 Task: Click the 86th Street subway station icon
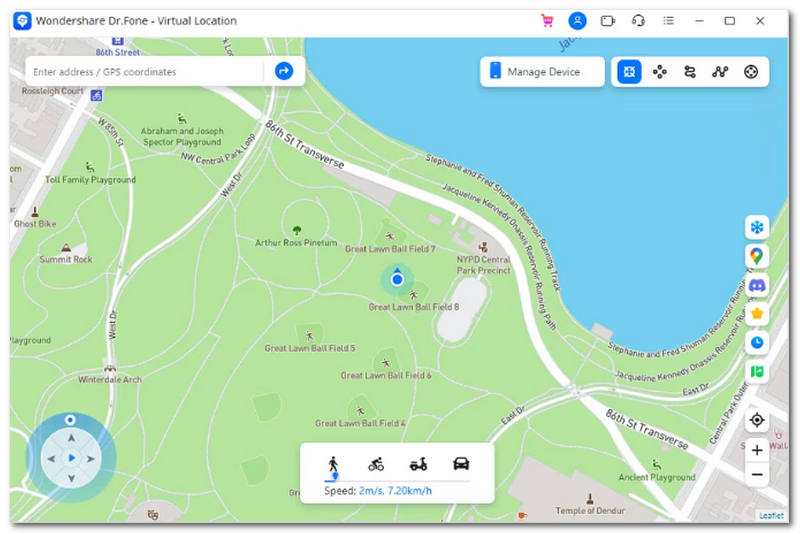(117, 40)
